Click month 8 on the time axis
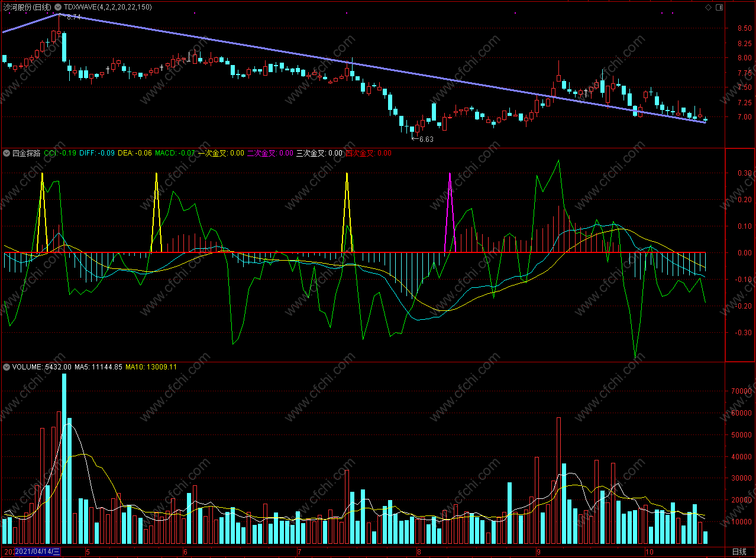This screenshot has height=558, width=756. (419, 552)
